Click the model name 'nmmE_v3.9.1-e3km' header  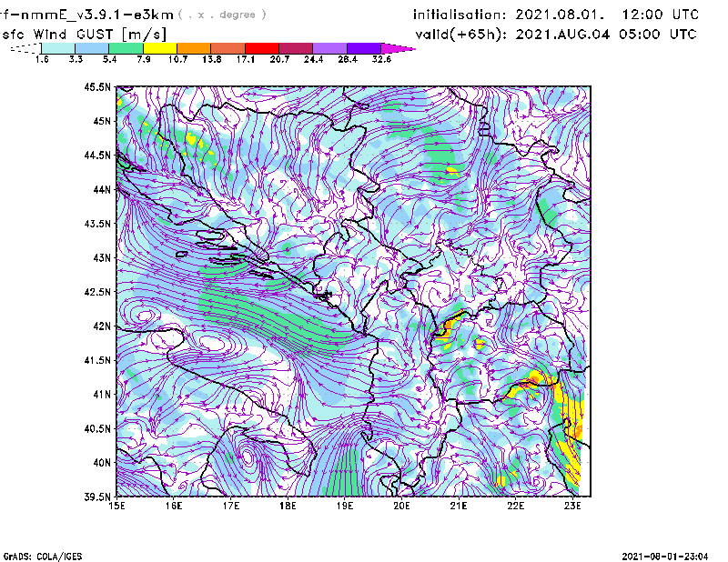(96, 15)
